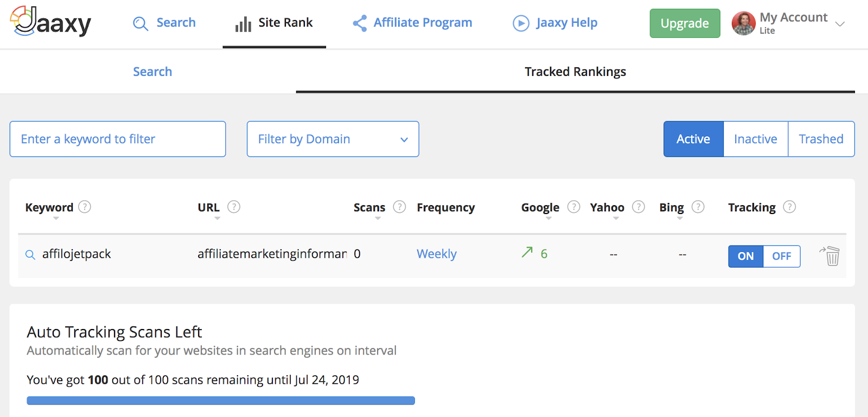Open help tooltip next to Scans column
Viewport: 868px width, 417px height.
click(x=399, y=207)
